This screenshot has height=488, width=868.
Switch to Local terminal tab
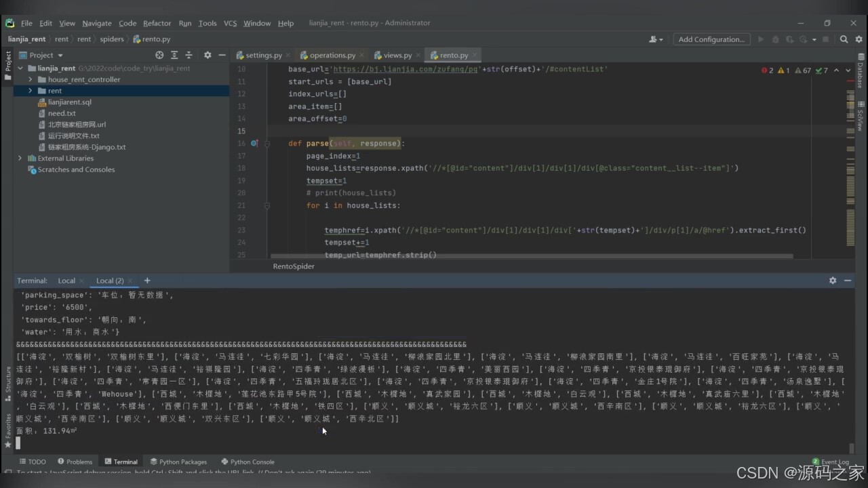pos(66,281)
